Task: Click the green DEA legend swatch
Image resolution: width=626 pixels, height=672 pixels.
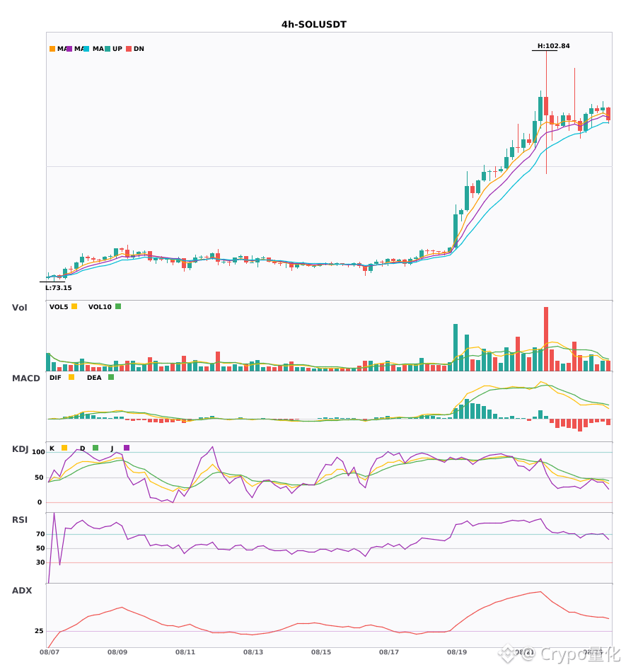Action: point(111,377)
